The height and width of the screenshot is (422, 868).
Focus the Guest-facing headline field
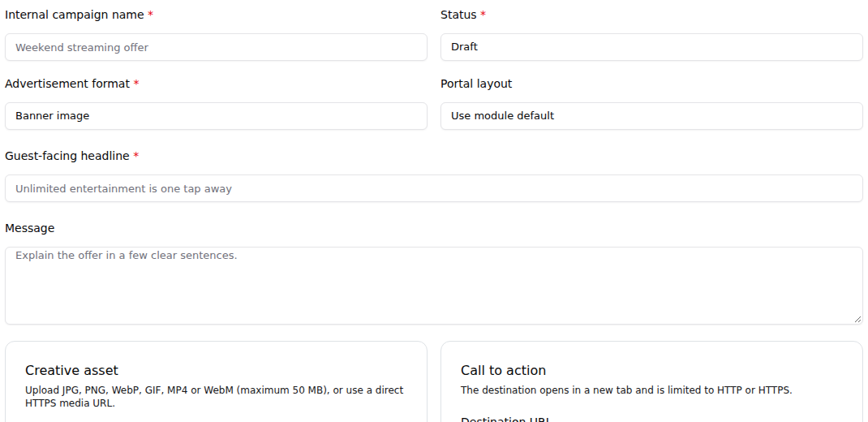coord(434,188)
